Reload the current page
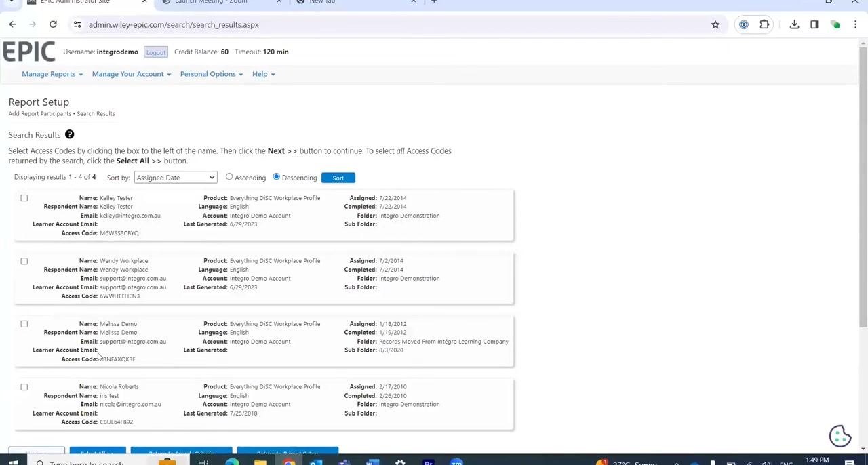The height and width of the screenshot is (465, 868). [53, 24]
